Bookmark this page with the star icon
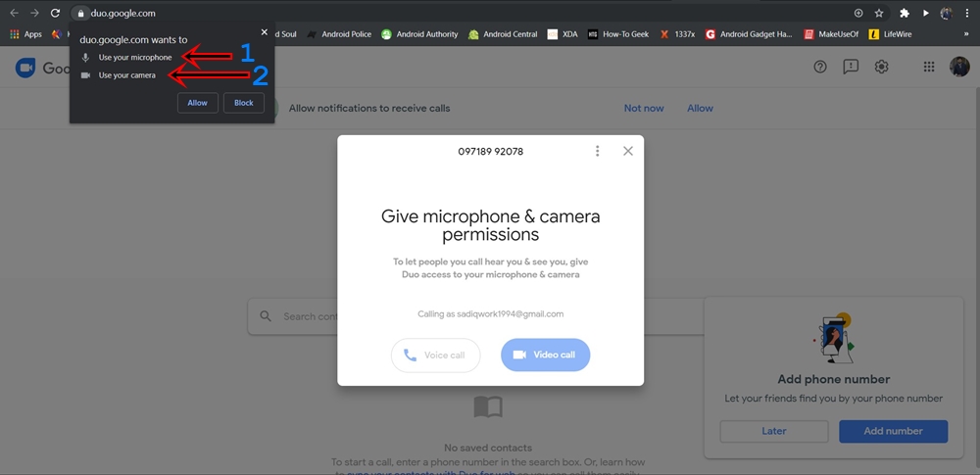 pos(879,13)
